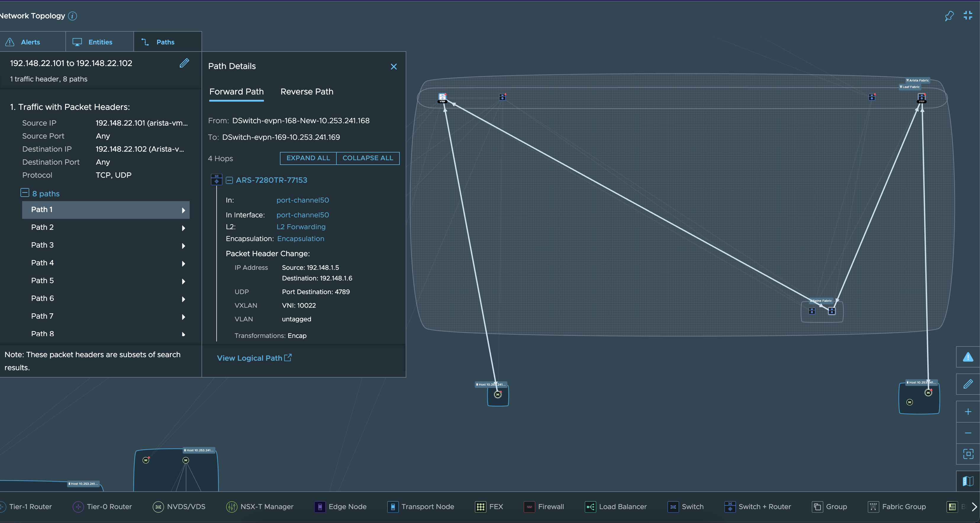The image size is (980, 523).
Task: Select Path 3 from path list
Action: tap(42, 245)
